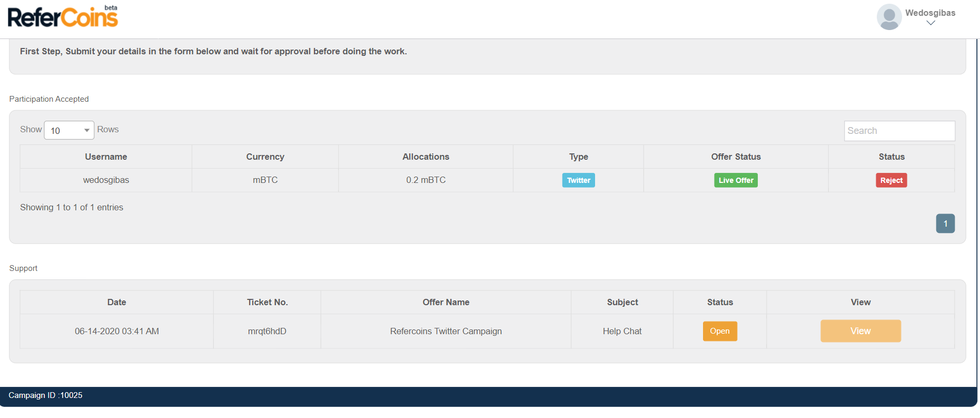Screen dimensions: 980x418
Task: Sort by Currency column header
Action: click(x=265, y=157)
